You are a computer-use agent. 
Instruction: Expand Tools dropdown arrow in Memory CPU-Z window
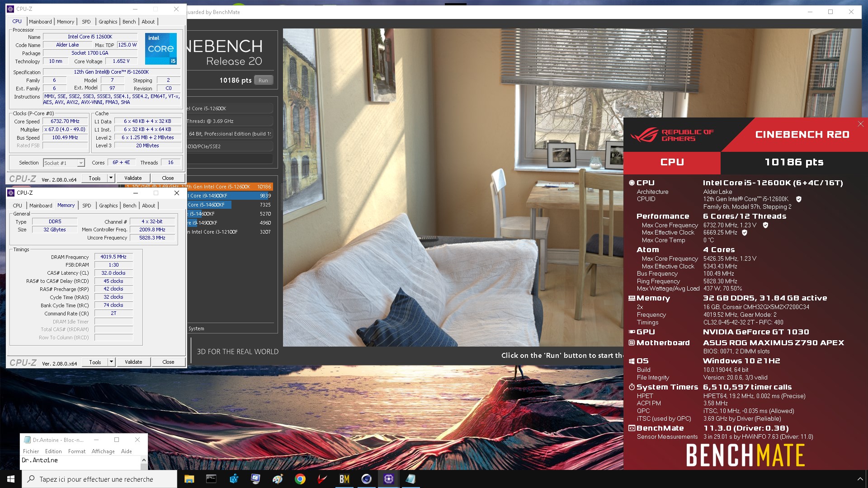point(111,362)
